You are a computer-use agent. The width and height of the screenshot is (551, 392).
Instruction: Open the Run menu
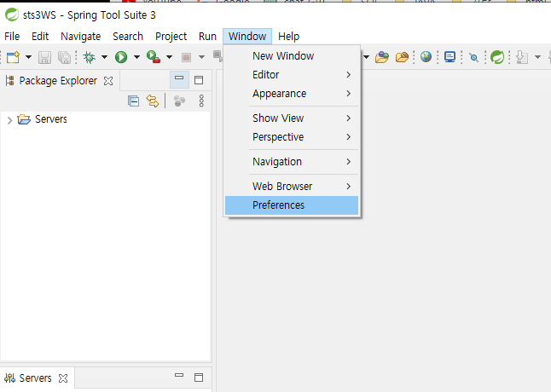(207, 36)
